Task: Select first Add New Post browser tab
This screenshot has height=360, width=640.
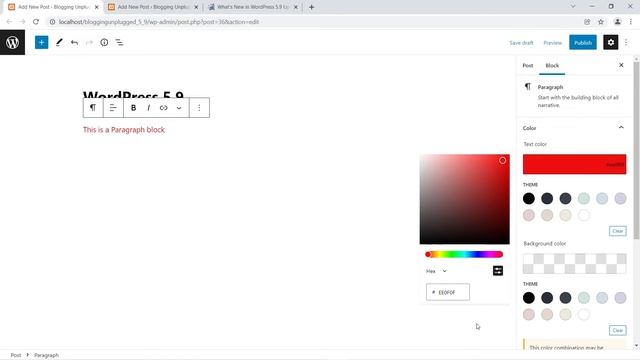Action: 53,7
